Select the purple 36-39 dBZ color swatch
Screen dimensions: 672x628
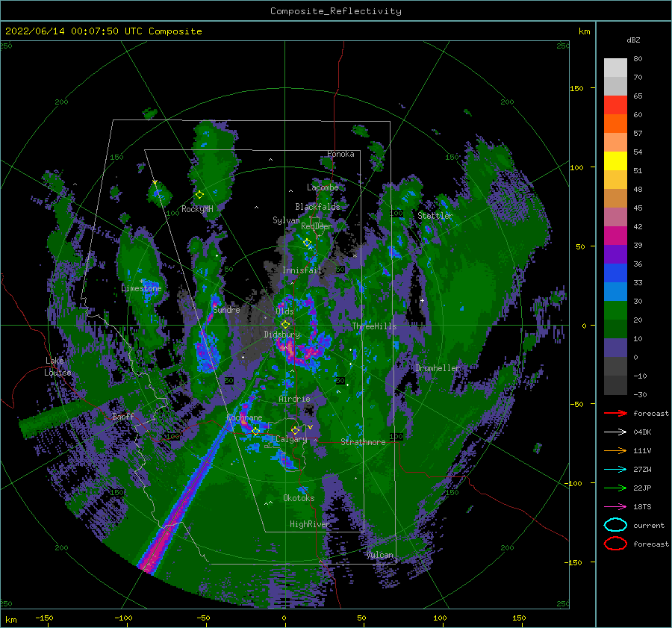pos(615,255)
